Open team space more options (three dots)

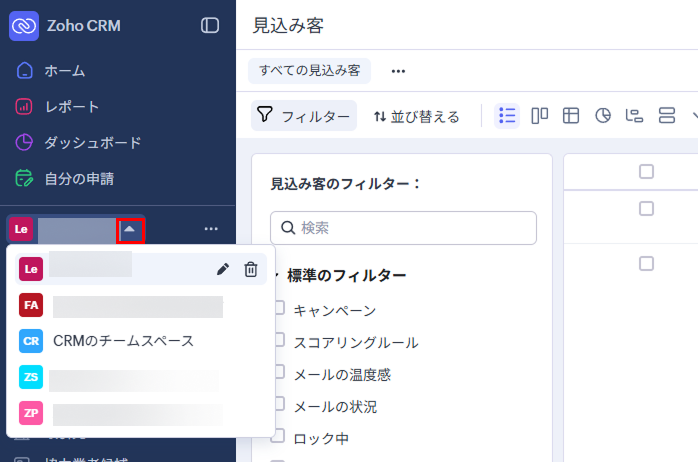pos(211,229)
